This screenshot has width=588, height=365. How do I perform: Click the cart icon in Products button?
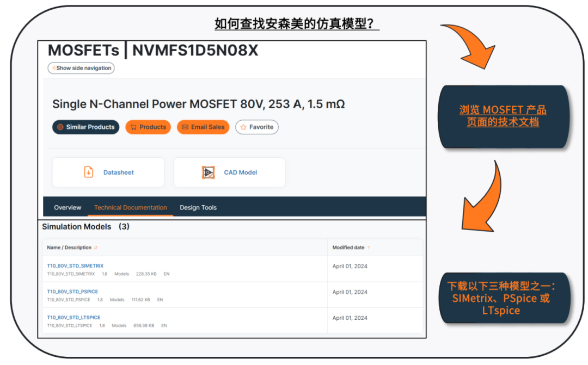coord(133,127)
